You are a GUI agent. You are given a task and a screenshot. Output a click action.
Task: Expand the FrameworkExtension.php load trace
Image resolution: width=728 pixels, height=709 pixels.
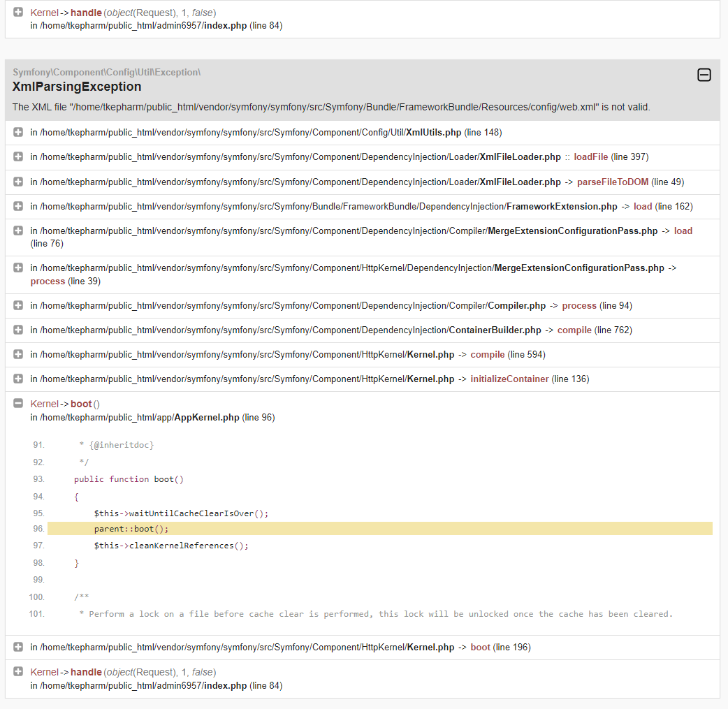coord(18,205)
